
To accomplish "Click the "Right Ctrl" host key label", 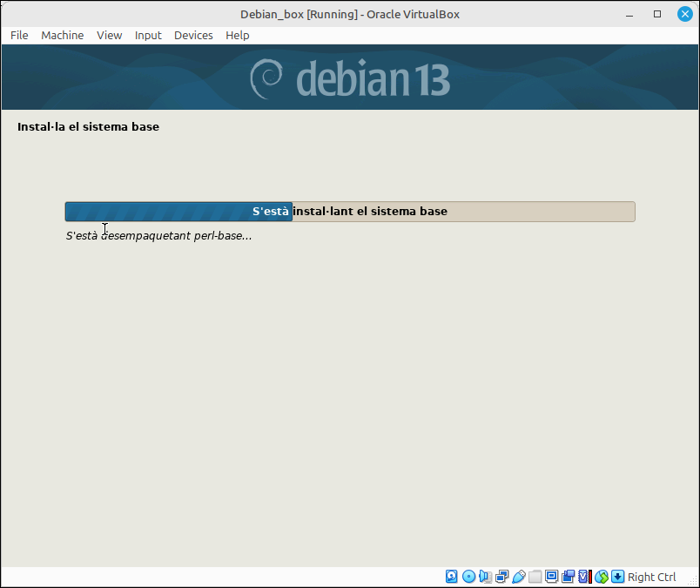I will coord(652,577).
